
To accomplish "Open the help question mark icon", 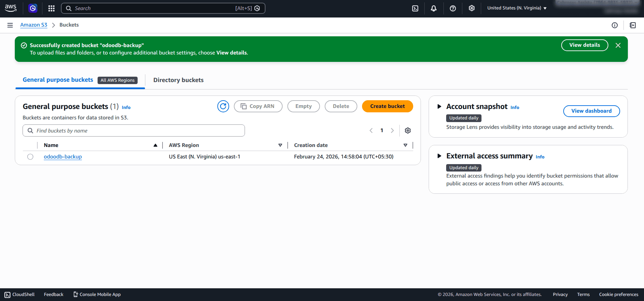I will 453,8.
